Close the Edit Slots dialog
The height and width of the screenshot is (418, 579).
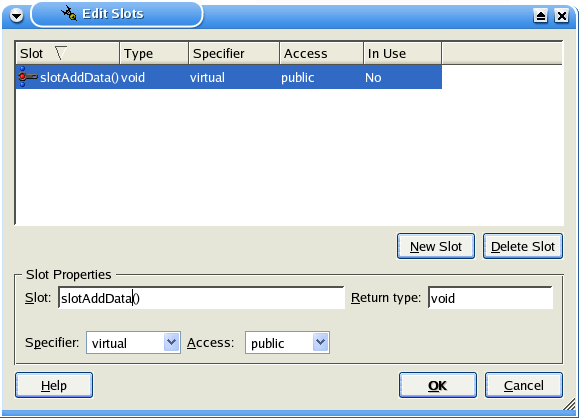(x=562, y=16)
